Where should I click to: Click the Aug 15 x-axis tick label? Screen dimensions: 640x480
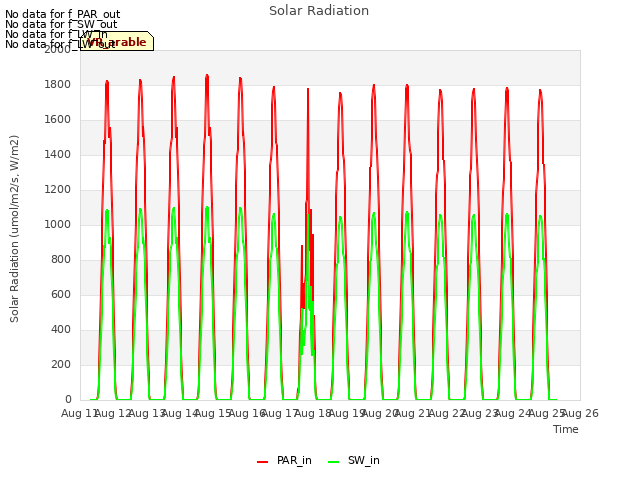[213, 413]
